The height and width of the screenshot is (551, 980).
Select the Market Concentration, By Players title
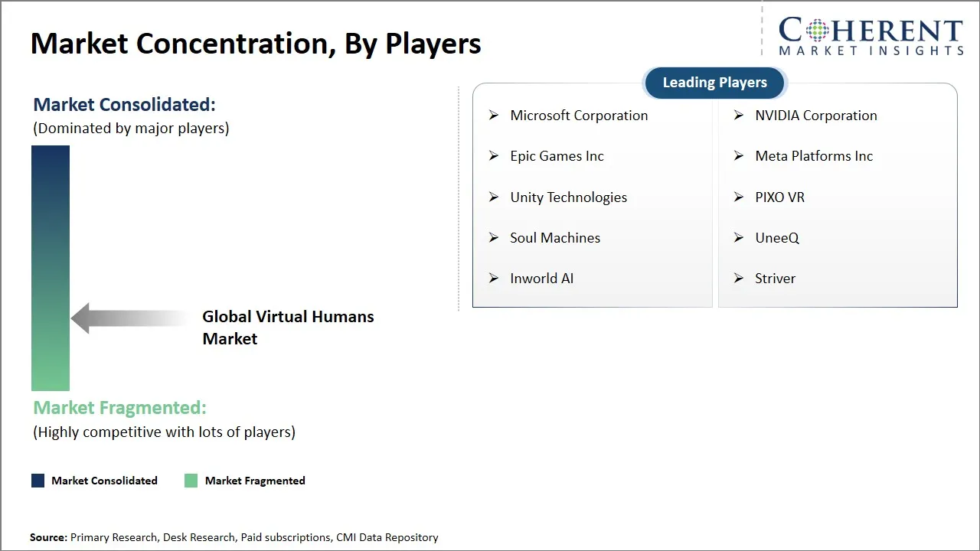(256, 43)
